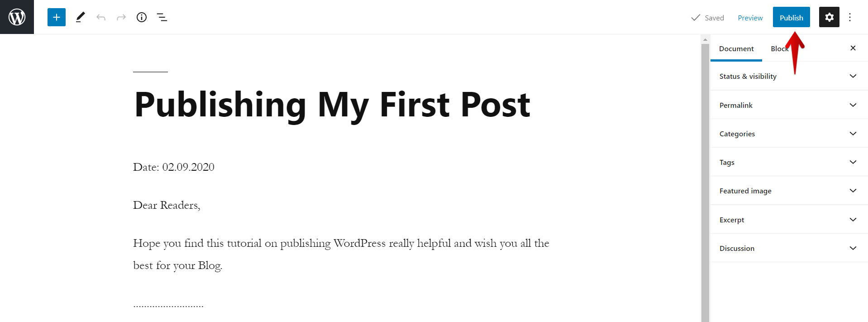
Task: Click the WordPress logo icon
Action: pyautogui.click(x=17, y=17)
